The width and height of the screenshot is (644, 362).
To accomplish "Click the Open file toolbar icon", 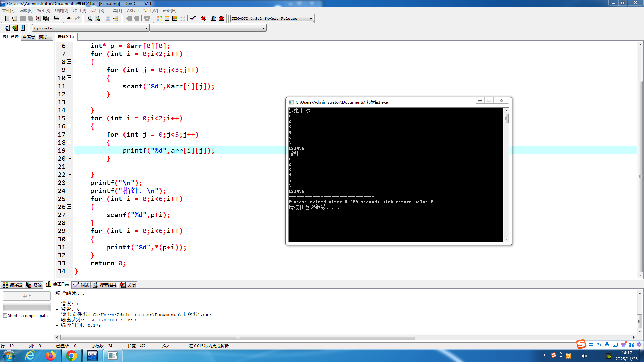I will click(15, 18).
